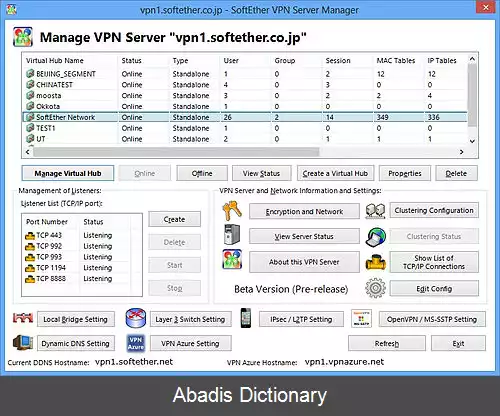Click the Delete virtual hub button
This screenshot has width=500, height=416.
click(x=456, y=173)
